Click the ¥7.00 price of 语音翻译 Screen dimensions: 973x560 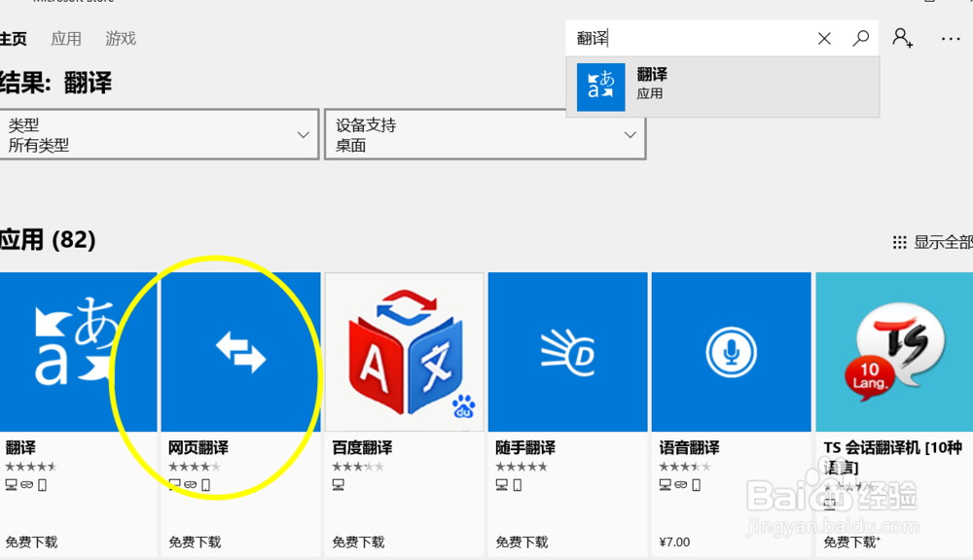(x=674, y=542)
